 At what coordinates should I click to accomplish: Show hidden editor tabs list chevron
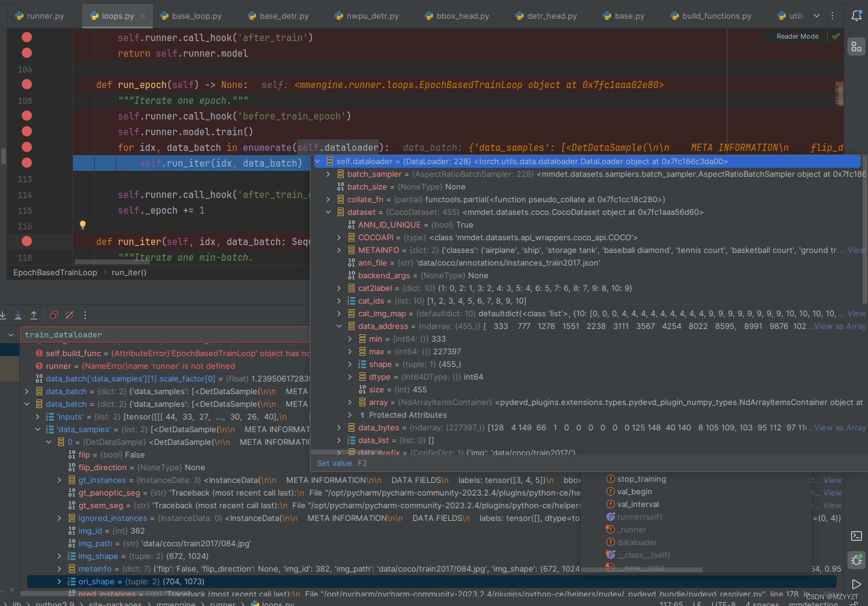point(817,16)
